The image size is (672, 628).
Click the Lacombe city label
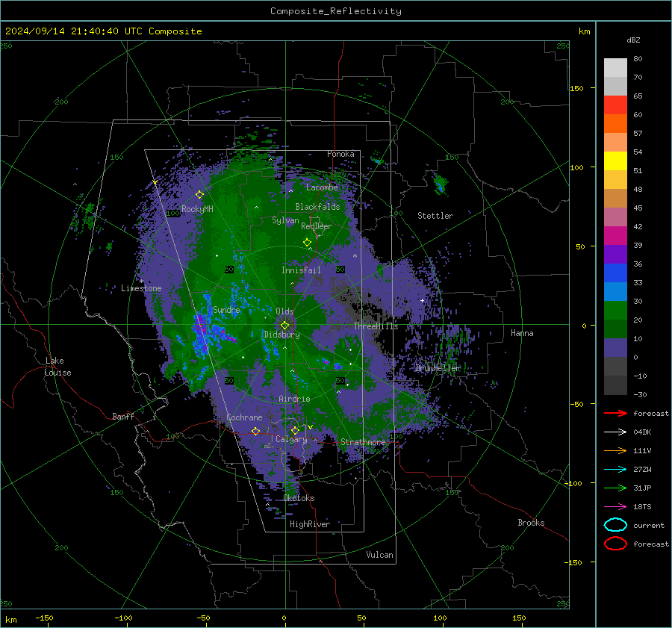pos(322,187)
